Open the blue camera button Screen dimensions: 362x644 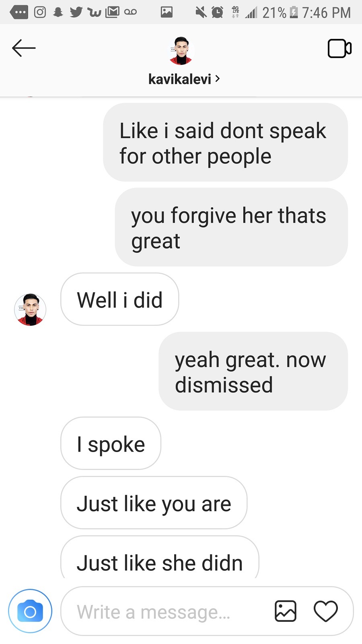coord(30,611)
